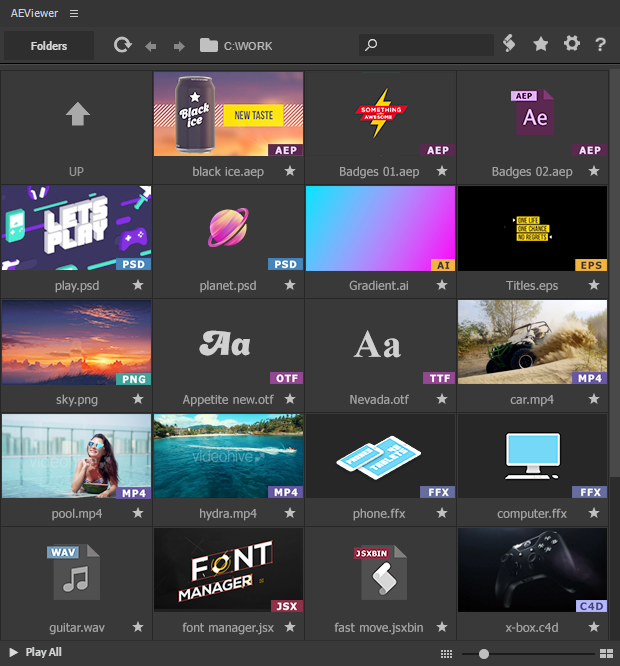Select the font manager.jsx thumbnail
This screenshot has height=666, width=620.
(228, 569)
